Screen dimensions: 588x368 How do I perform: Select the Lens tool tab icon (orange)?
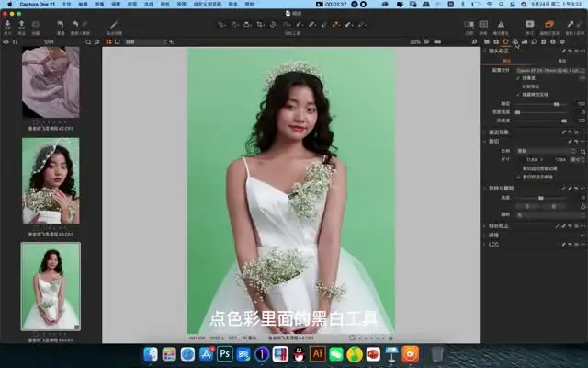click(x=506, y=42)
